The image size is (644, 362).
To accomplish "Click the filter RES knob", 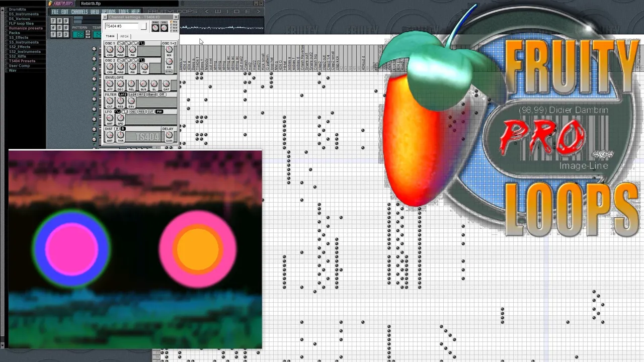I will [x=121, y=101].
